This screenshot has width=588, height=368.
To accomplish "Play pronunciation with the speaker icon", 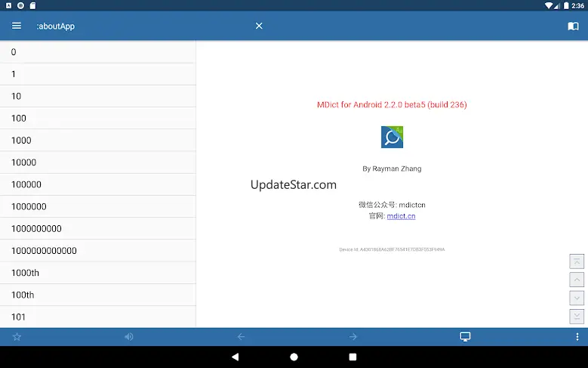I will [x=128, y=337].
